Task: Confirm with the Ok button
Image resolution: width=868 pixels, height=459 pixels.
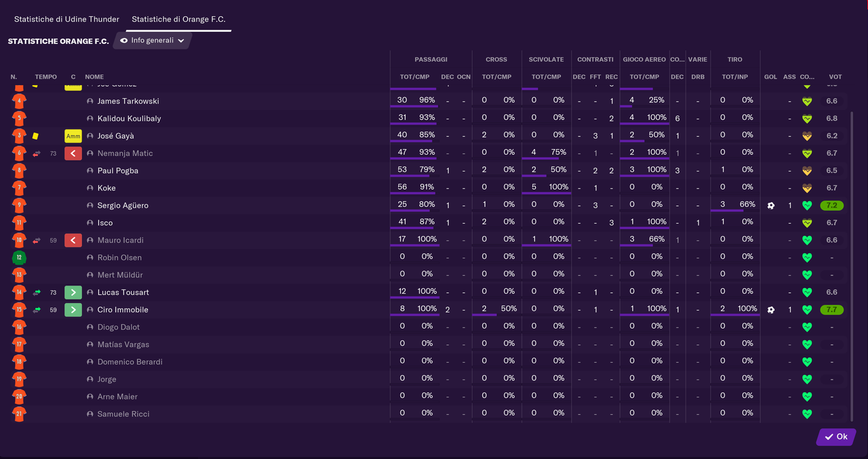Action: pyautogui.click(x=836, y=437)
